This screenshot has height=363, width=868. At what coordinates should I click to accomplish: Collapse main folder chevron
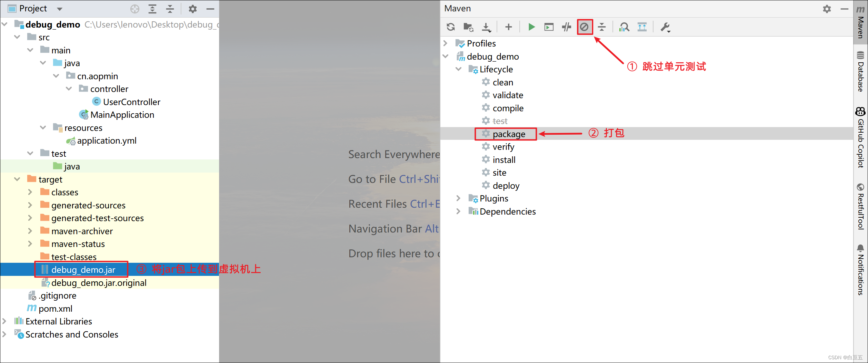[30, 50]
